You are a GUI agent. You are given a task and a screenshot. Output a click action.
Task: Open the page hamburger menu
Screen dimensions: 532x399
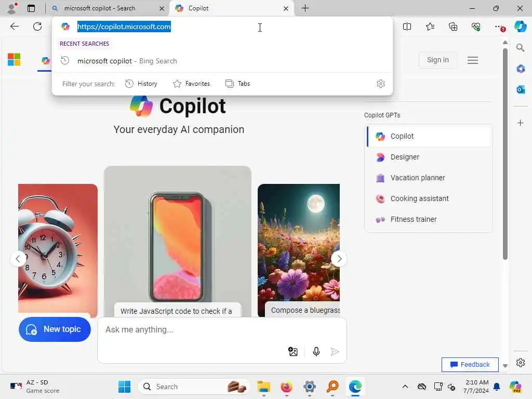[x=473, y=60]
